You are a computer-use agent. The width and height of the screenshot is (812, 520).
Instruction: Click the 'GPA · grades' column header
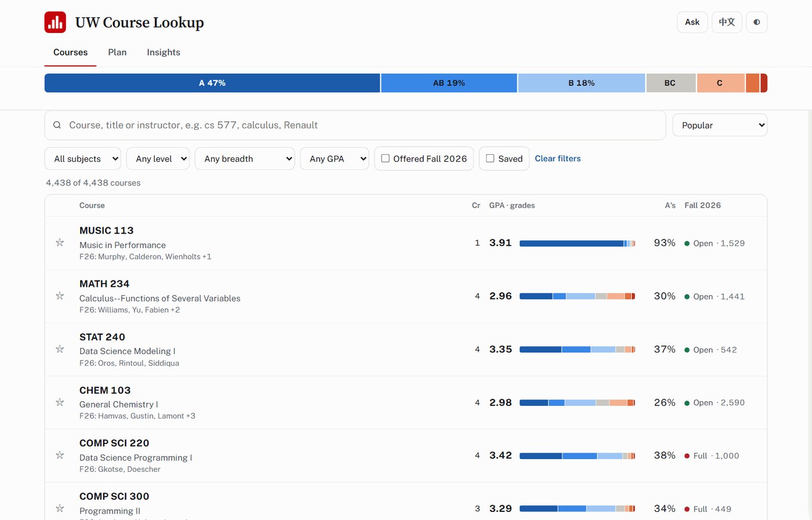(x=512, y=205)
